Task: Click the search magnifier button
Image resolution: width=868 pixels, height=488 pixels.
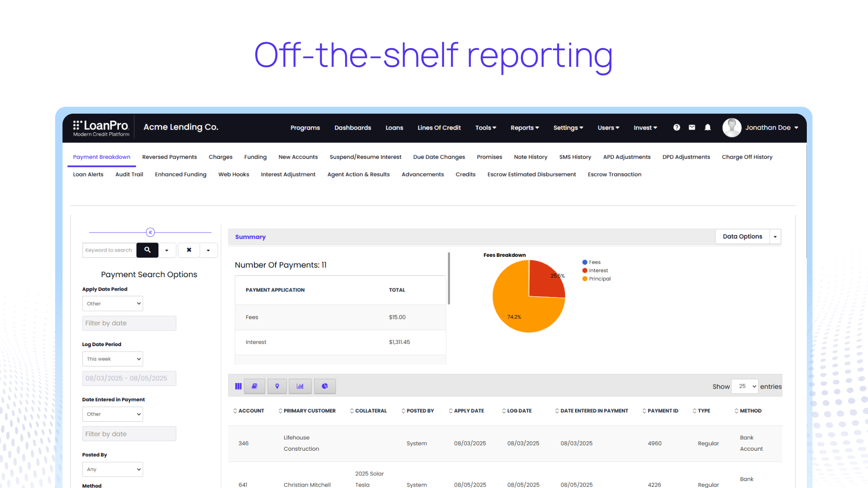Action: click(147, 250)
